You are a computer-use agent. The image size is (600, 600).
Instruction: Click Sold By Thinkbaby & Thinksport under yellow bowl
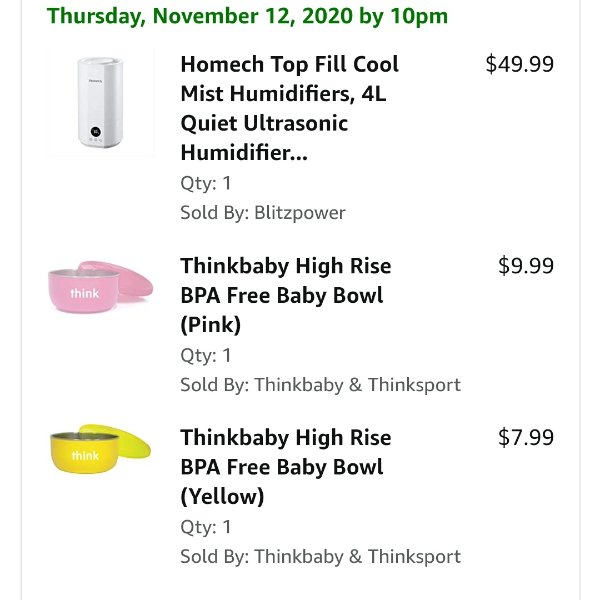321,556
